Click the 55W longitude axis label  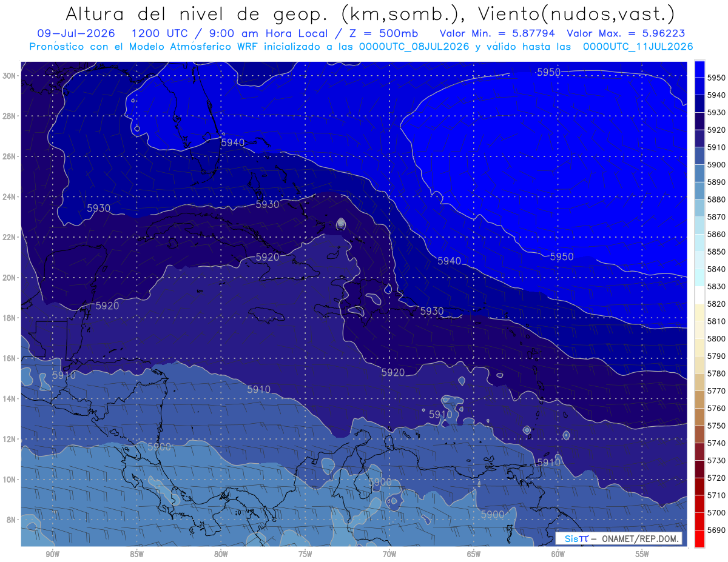tap(642, 554)
